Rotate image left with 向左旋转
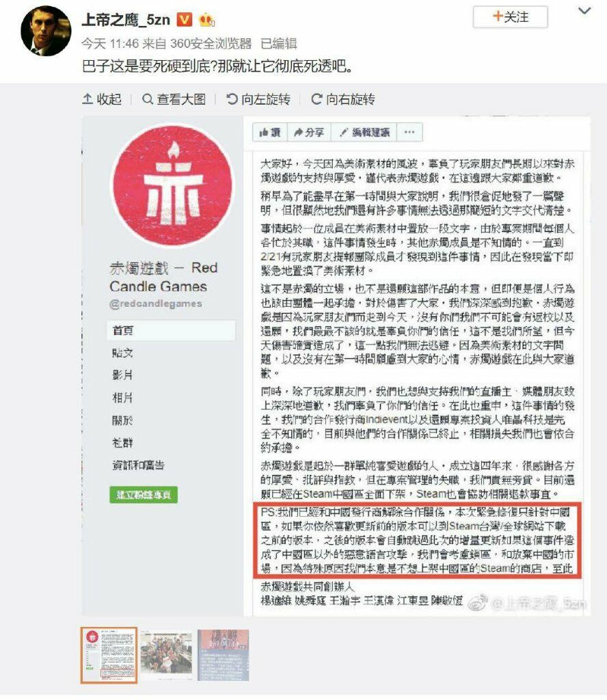This screenshot has width=607, height=700. 258,99
